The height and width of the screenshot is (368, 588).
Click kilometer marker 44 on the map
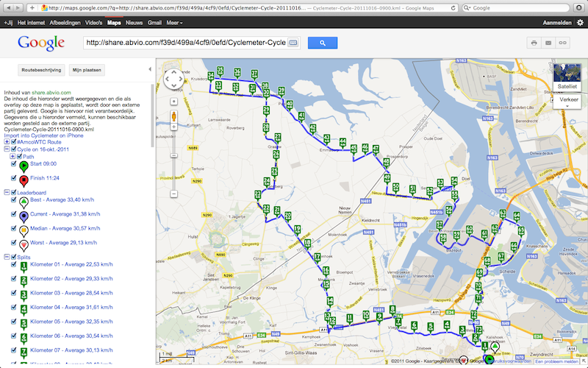[343, 143]
